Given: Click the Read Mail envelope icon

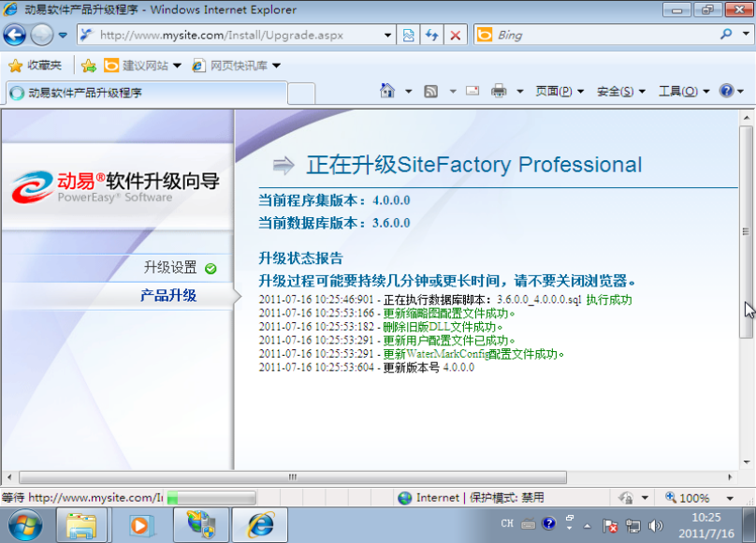Looking at the screenshot, I should [472, 91].
